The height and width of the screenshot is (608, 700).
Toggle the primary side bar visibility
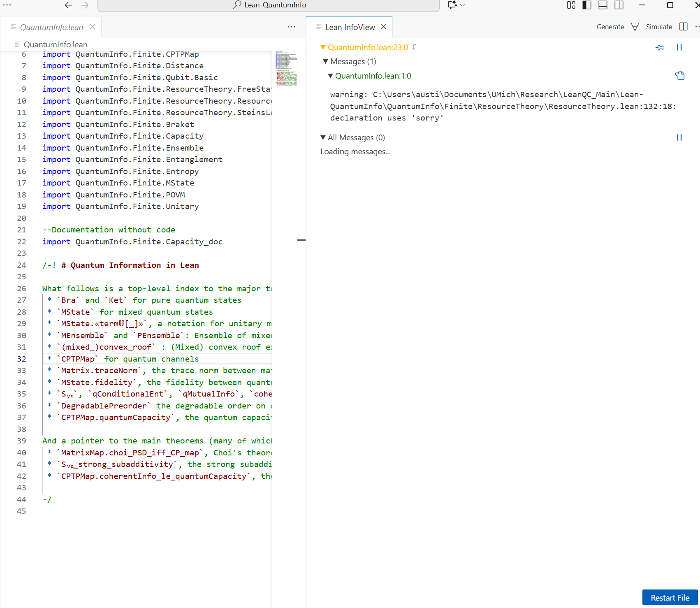coord(587,5)
